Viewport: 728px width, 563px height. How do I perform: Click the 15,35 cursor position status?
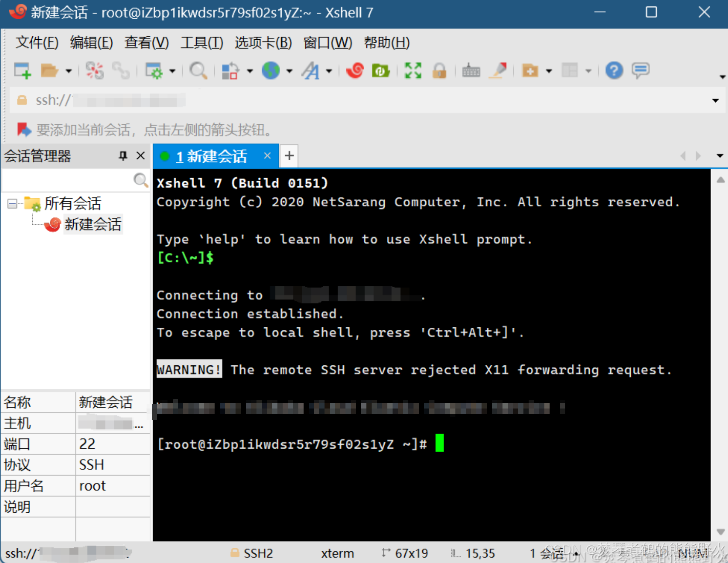[480, 553]
